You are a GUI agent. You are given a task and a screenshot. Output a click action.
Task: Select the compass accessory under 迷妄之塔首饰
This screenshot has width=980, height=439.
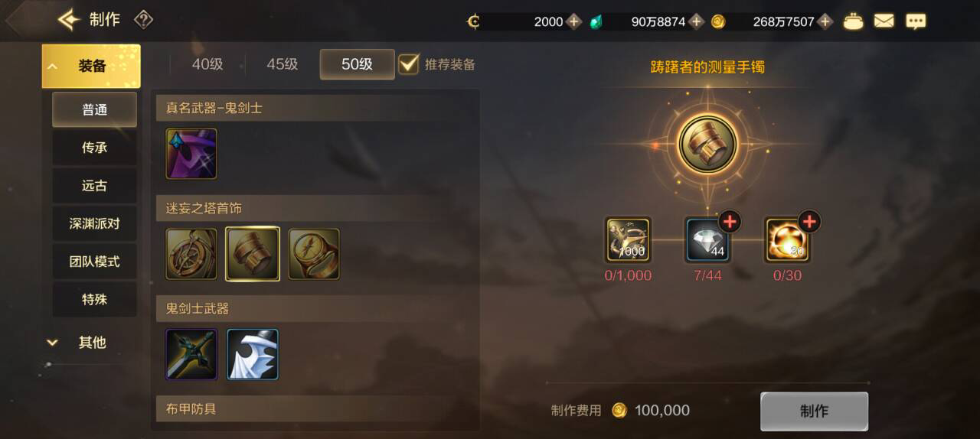coord(191,254)
